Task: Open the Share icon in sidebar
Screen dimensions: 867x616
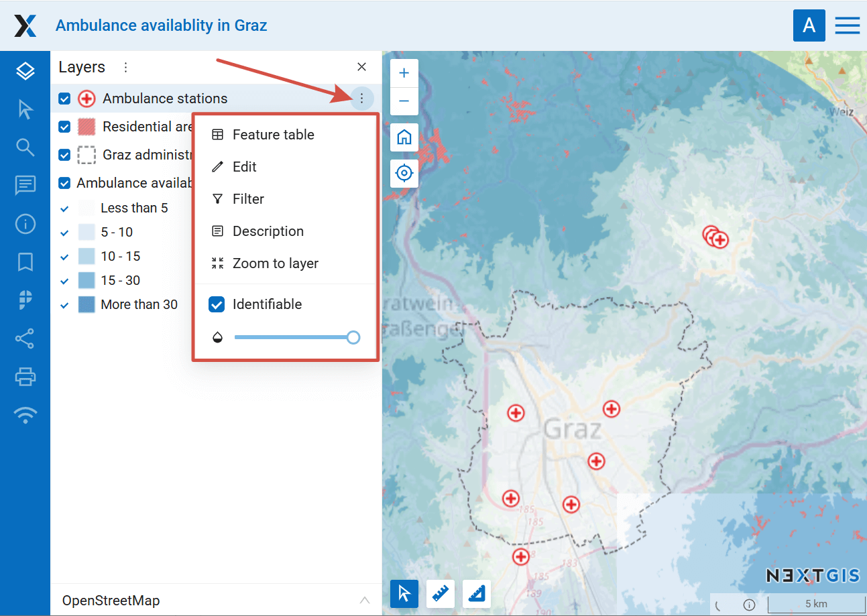Action: pyautogui.click(x=25, y=339)
